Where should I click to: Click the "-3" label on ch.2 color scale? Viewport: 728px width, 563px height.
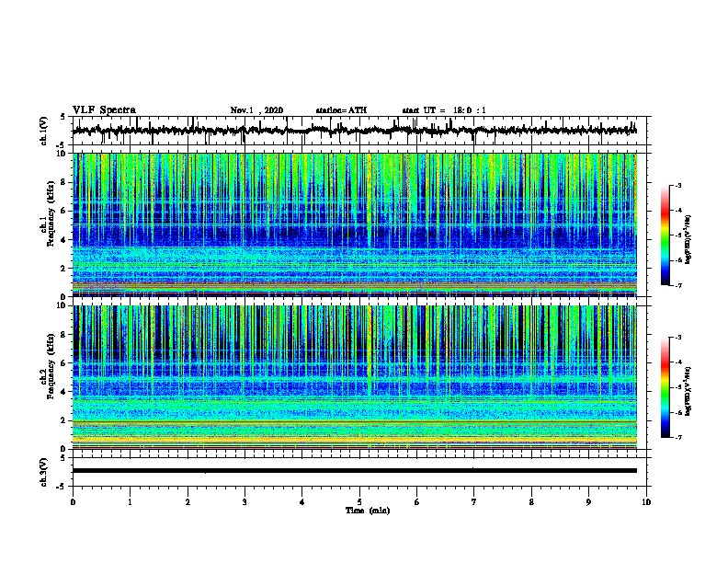click(x=678, y=338)
